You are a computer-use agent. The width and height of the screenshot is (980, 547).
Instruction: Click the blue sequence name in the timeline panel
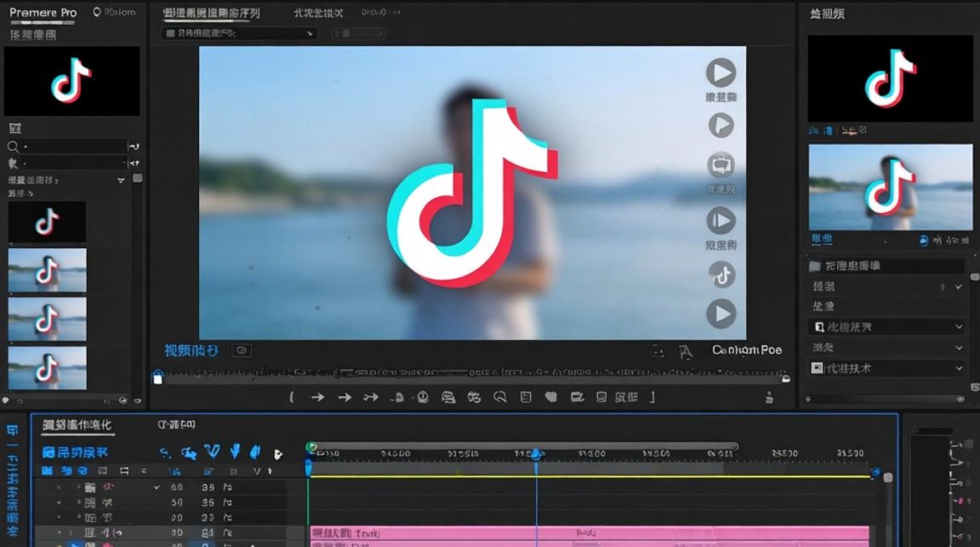pos(75,452)
